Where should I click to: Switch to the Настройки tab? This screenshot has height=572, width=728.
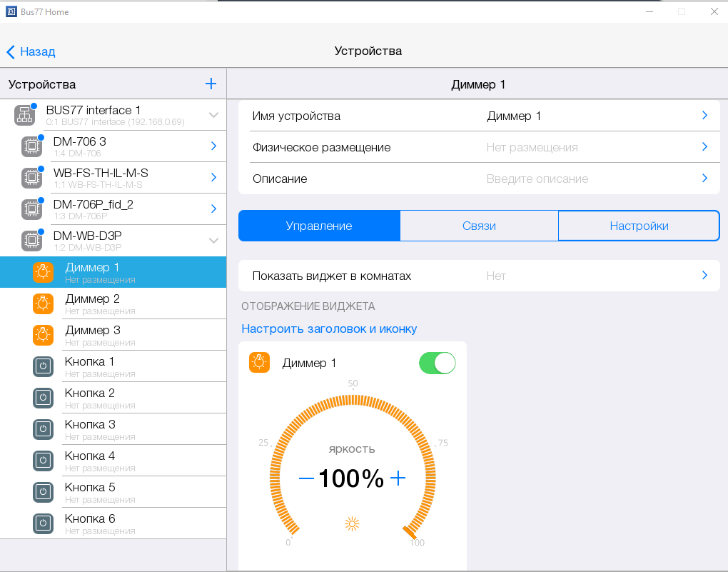(x=639, y=226)
